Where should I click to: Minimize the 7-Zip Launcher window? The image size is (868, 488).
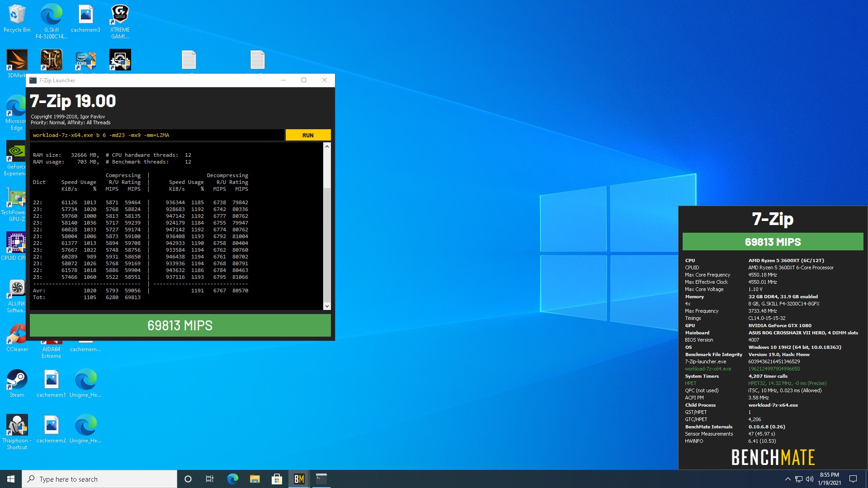[283, 80]
